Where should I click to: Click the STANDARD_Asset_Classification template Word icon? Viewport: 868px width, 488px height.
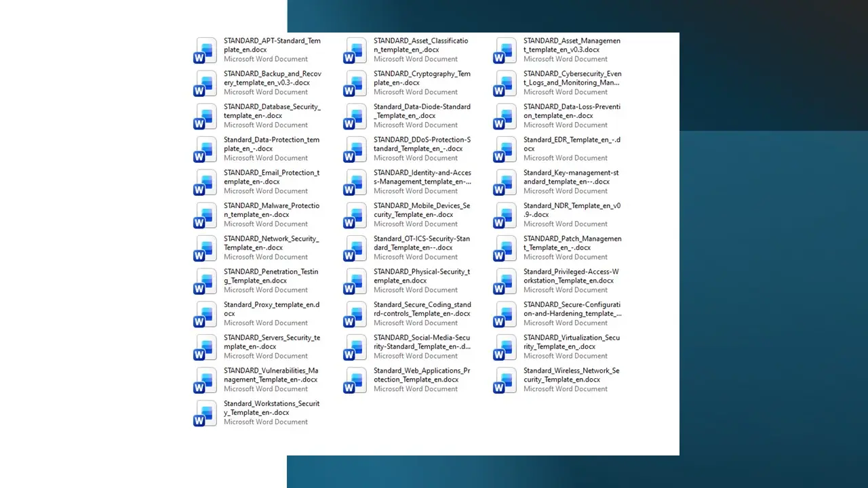coord(355,50)
